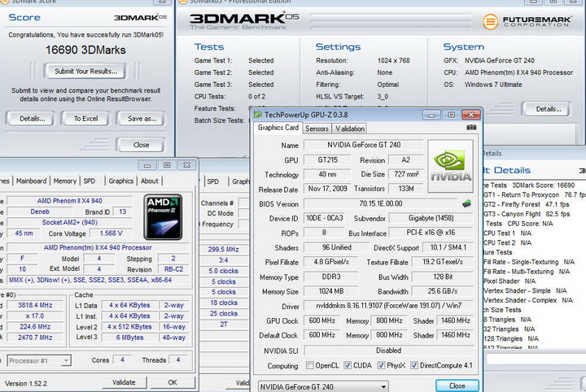Image resolution: width=586 pixels, height=392 pixels.
Task: Click the GPU-Z title bar app icon
Action: click(x=258, y=115)
